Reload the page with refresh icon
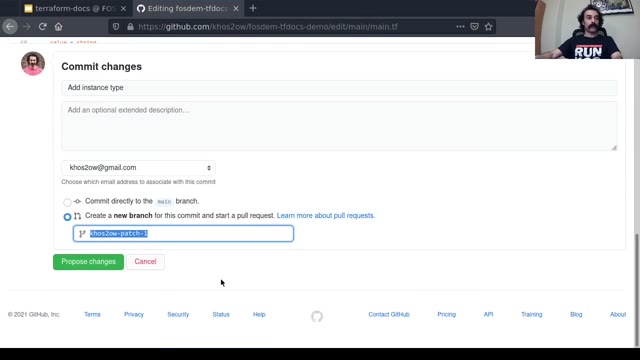 pyautogui.click(x=42, y=27)
